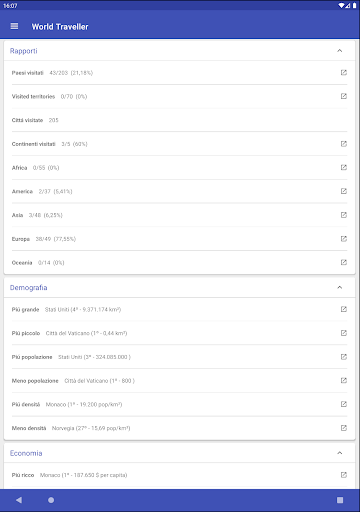Collapse the Economia section chevron
The width and height of the screenshot is (360, 512).
pyautogui.click(x=340, y=453)
